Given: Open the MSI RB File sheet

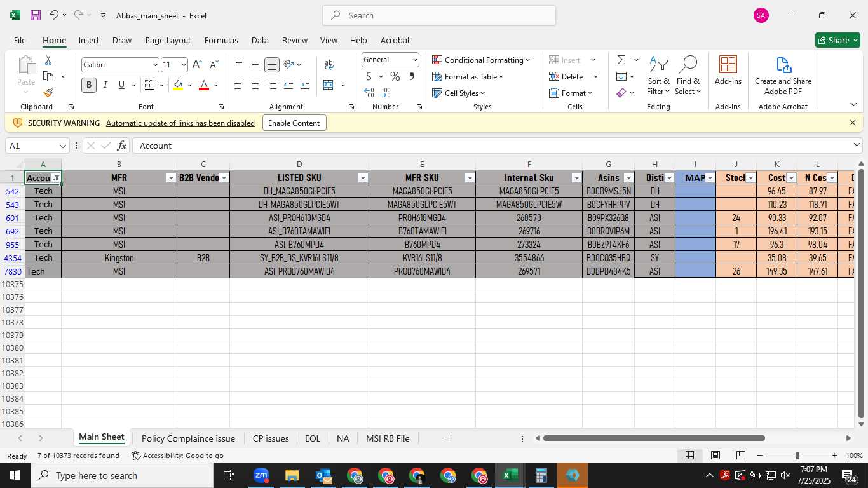Looking at the screenshot, I should point(388,438).
